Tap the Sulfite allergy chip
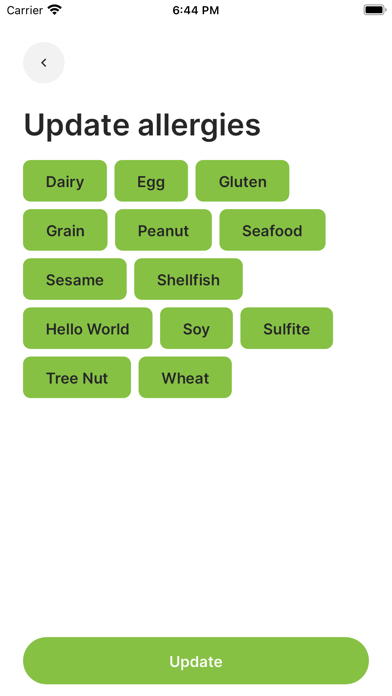This screenshot has width=392, height=696. pyautogui.click(x=286, y=328)
